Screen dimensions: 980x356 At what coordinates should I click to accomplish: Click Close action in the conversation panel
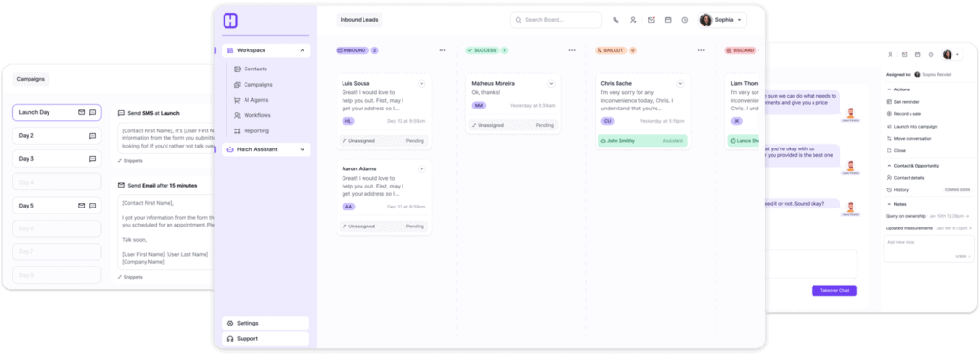895,150
